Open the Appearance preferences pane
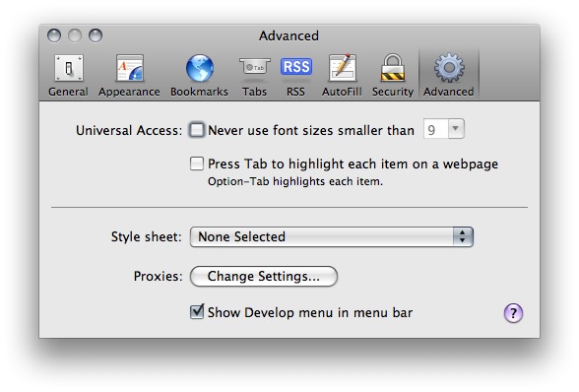The image size is (579, 392). tap(129, 76)
